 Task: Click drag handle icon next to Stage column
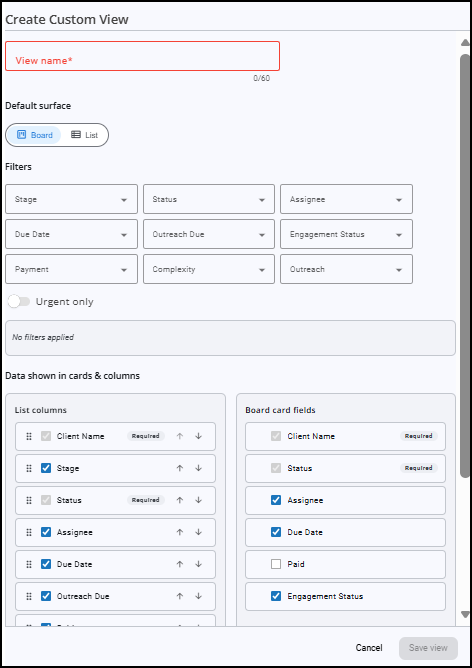[x=29, y=468]
